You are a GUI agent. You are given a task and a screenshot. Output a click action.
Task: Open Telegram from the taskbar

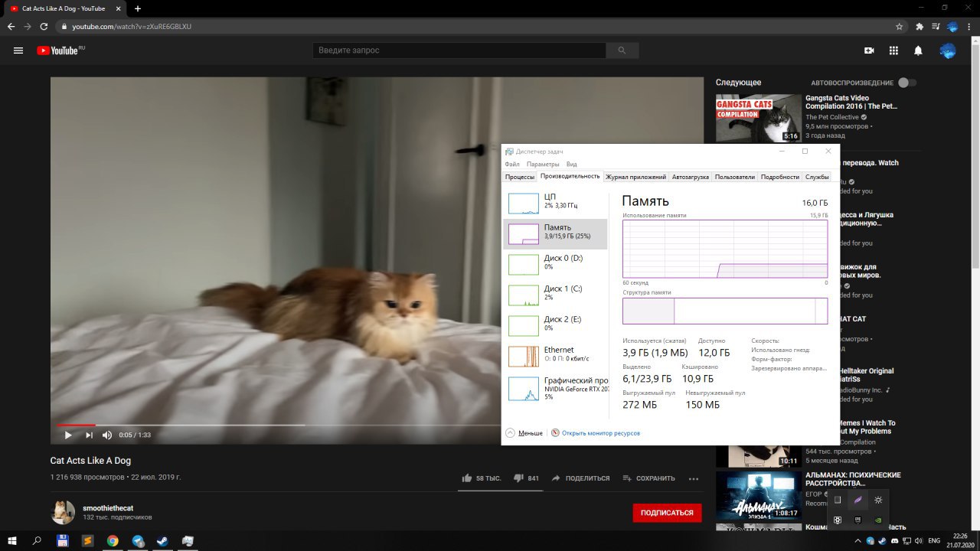point(138,540)
